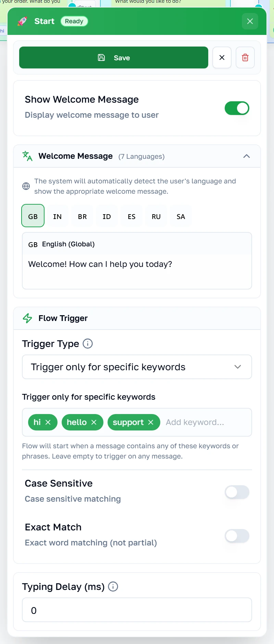Remove the "support" keyword tag
The image size is (274, 644).
[x=151, y=422]
